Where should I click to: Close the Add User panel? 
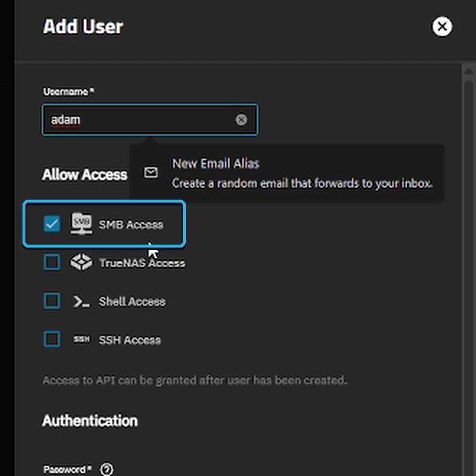point(442,27)
